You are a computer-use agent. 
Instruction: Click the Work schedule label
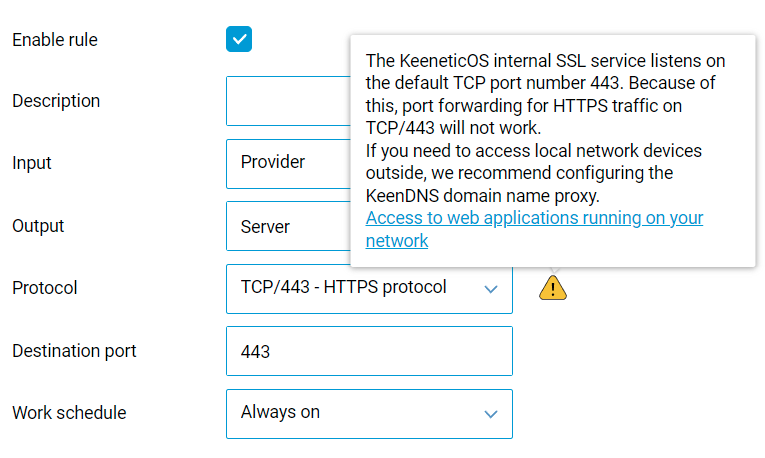69,413
